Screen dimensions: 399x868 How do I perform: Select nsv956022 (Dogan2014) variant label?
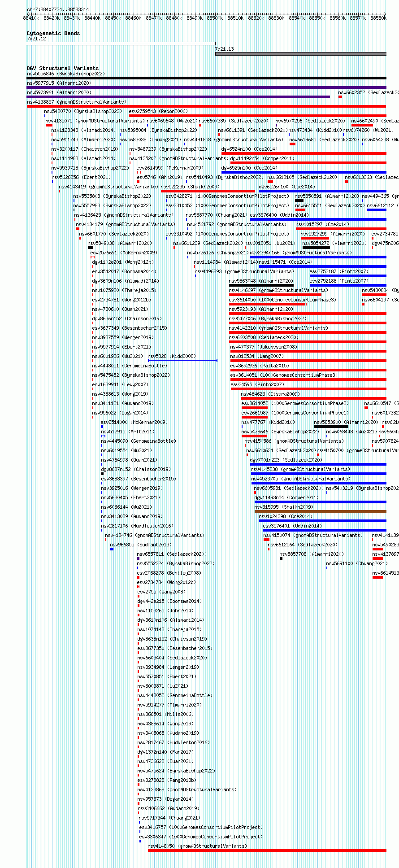[x=120, y=413]
